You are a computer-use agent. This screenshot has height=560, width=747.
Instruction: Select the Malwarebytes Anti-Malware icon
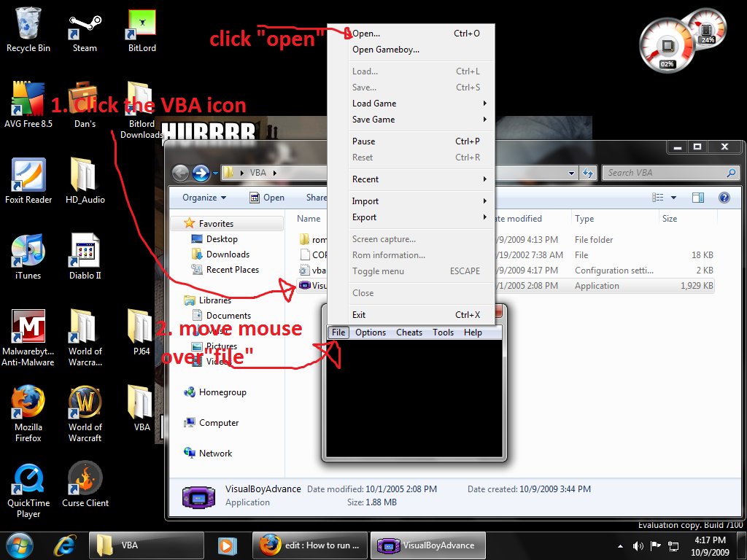(28, 337)
